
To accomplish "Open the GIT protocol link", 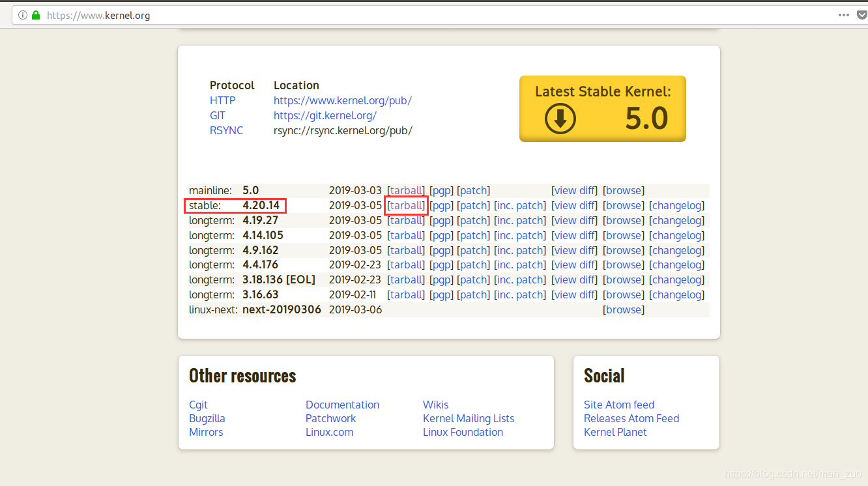I will pos(218,115).
